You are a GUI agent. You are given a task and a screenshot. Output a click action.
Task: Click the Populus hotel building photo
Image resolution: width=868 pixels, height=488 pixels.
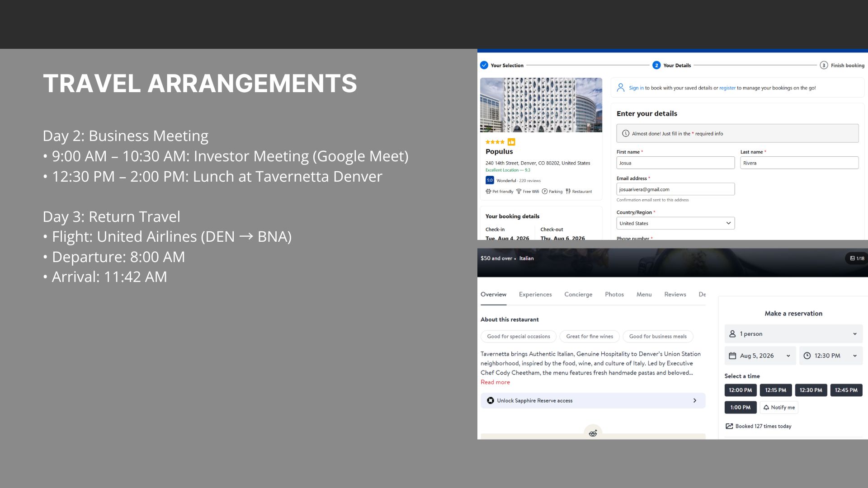pyautogui.click(x=541, y=105)
